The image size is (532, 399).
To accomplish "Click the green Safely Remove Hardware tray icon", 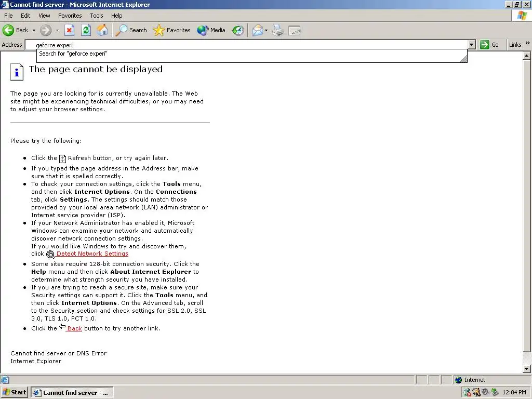I will point(495,392).
